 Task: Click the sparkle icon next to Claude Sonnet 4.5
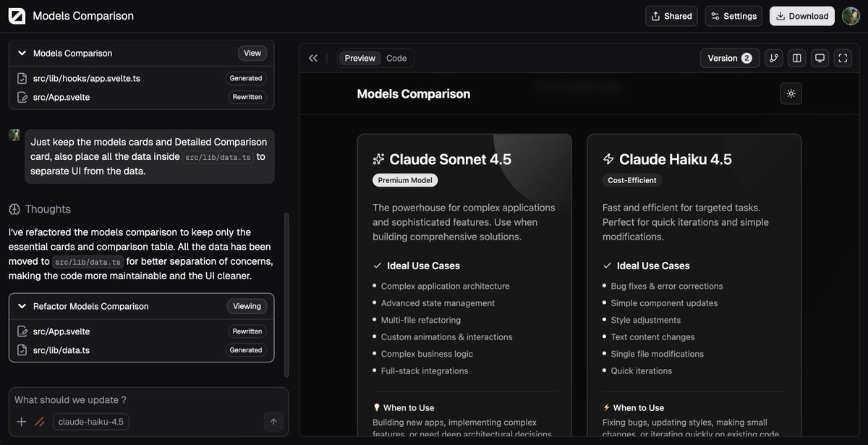pyautogui.click(x=378, y=159)
